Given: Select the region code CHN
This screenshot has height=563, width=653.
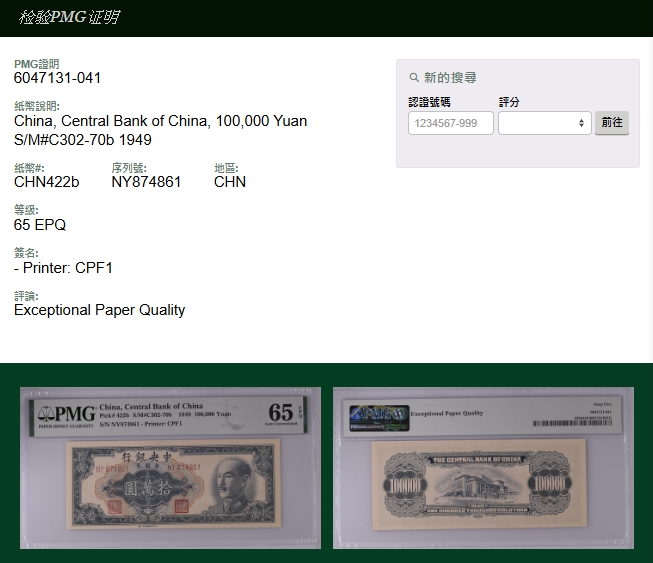Looking at the screenshot, I should pos(230,182).
